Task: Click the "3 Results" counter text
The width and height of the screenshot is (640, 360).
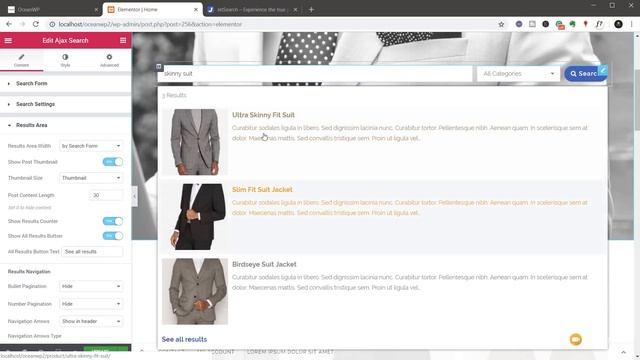Action: click(174, 95)
